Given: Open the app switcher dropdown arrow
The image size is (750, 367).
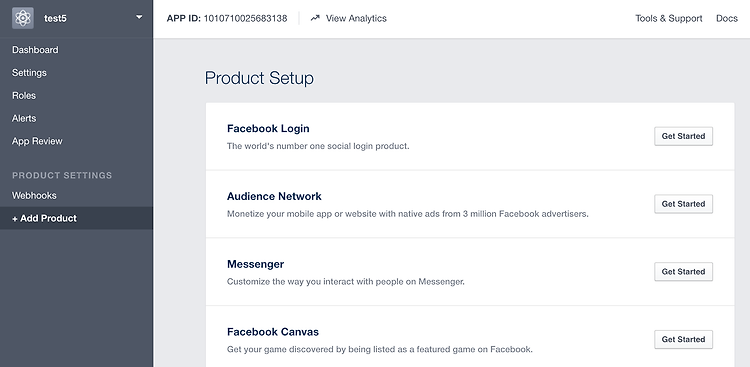Looking at the screenshot, I should [x=139, y=17].
